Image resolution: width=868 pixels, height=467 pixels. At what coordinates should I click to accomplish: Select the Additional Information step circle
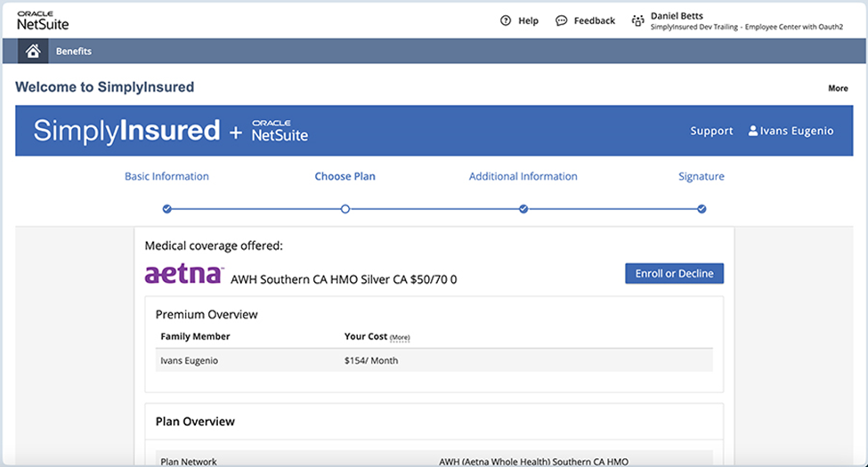click(x=523, y=209)
